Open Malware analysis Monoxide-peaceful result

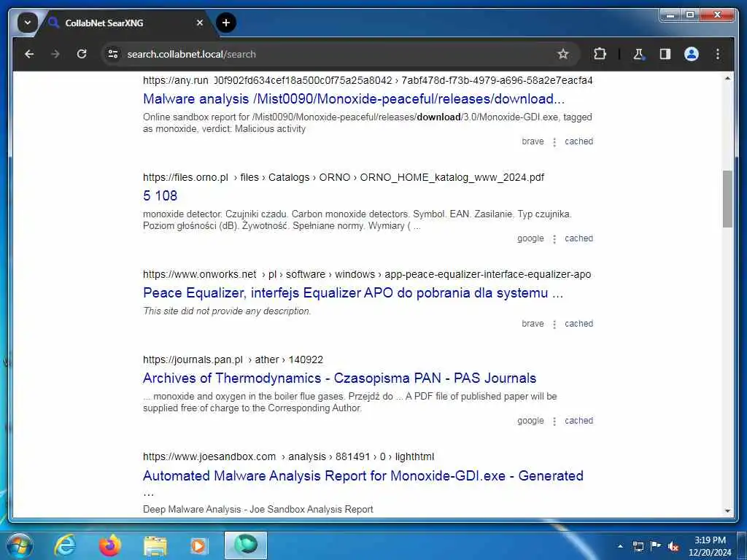tap(354, 99)
